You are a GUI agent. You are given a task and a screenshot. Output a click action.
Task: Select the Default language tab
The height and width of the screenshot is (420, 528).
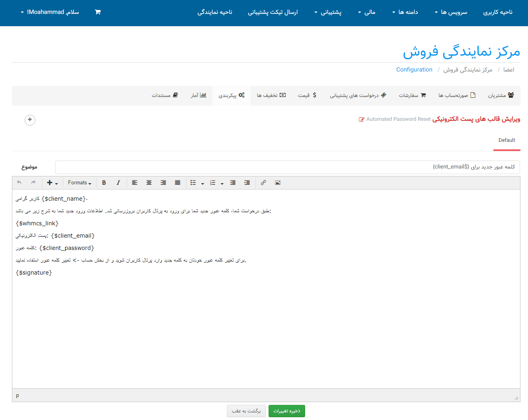(507, 140)
